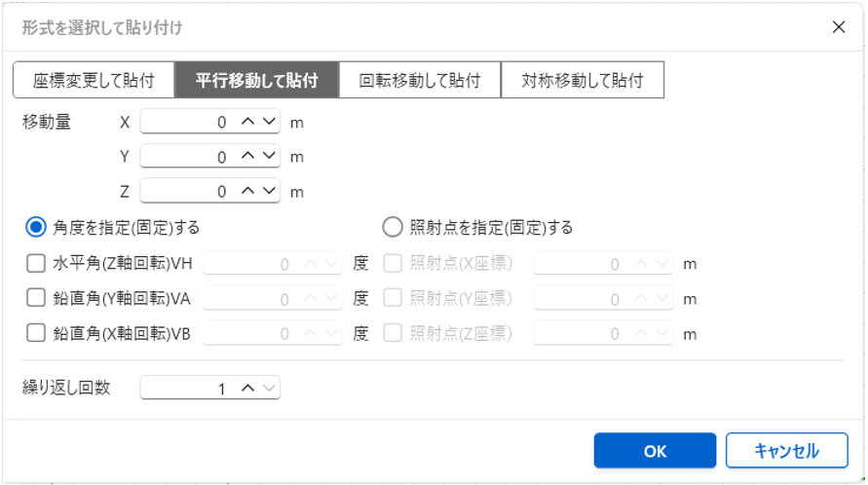This screenshot has width=868, height=485.
Task: Go to the 対称移動して貼付 tab
Action: click(583, 81)
